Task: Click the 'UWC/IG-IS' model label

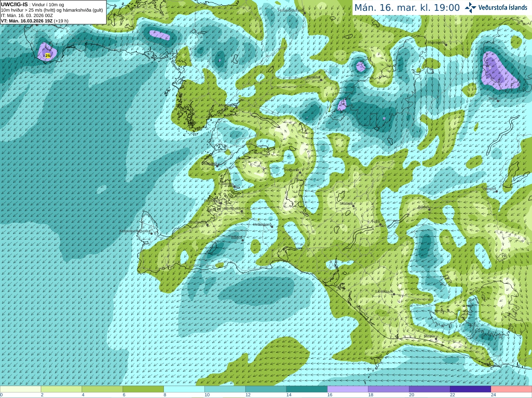Action: tap(14, 4)
